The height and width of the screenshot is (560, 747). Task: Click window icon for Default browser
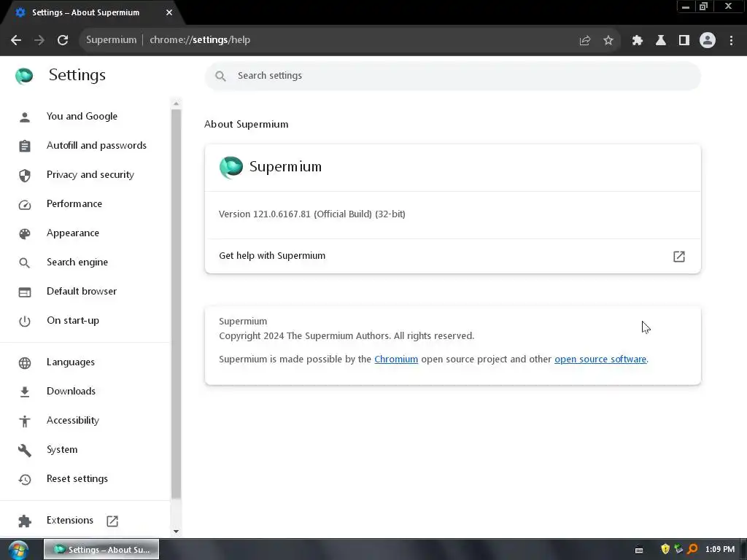point(25,292)
